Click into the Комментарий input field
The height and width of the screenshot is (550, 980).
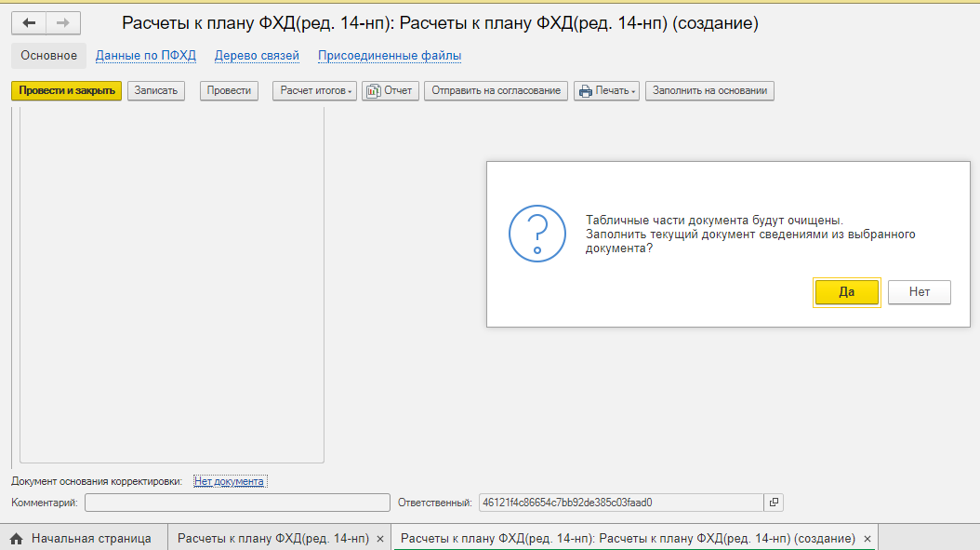click(x=237, y=503)
